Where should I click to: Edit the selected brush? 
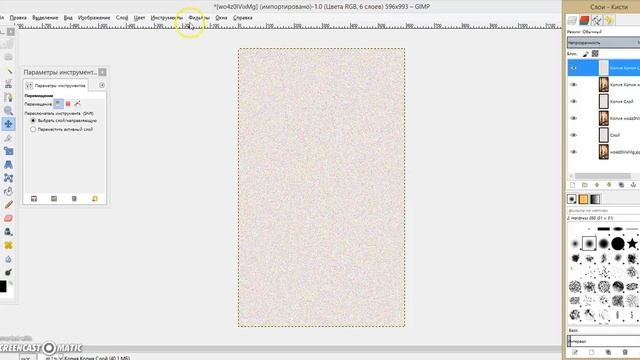575,352
